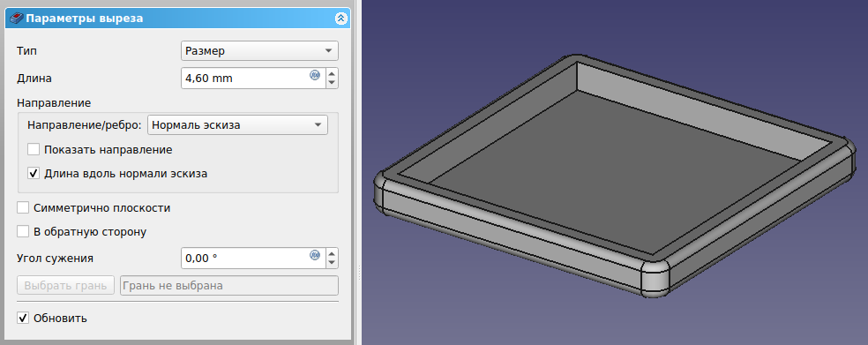Open the expression editor icon in Угол сужения
This screenshot has width=868, height=345.
pyautogui.click(x=315, y=255)
